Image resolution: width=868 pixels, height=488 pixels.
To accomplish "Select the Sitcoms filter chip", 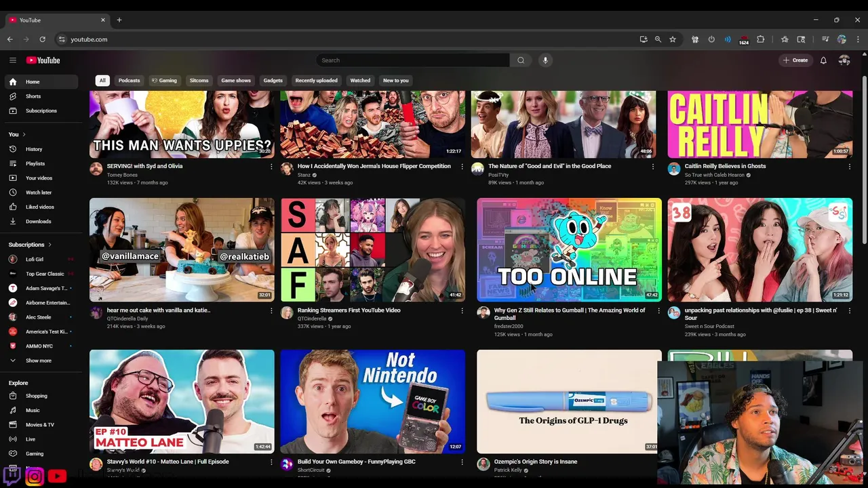I will 199,81.
